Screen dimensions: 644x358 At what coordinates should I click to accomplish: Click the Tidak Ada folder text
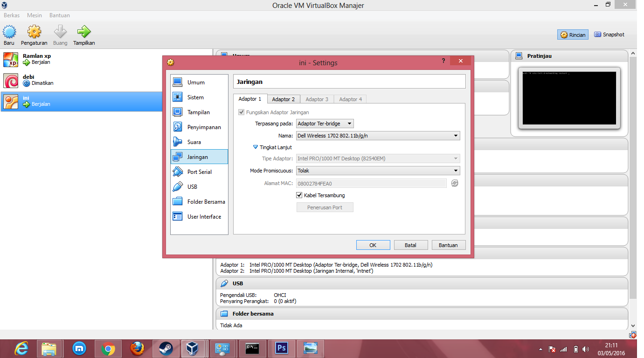point(231,325)
